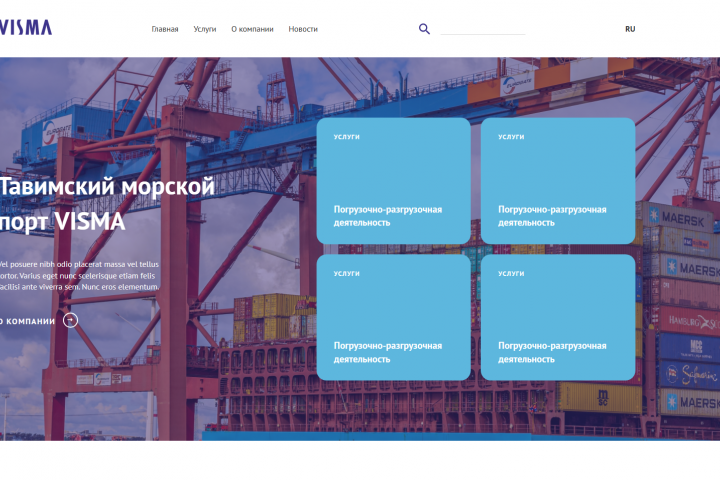Open the top-left Услуги service card
The image size is (720, 480).
pos(394,181)
